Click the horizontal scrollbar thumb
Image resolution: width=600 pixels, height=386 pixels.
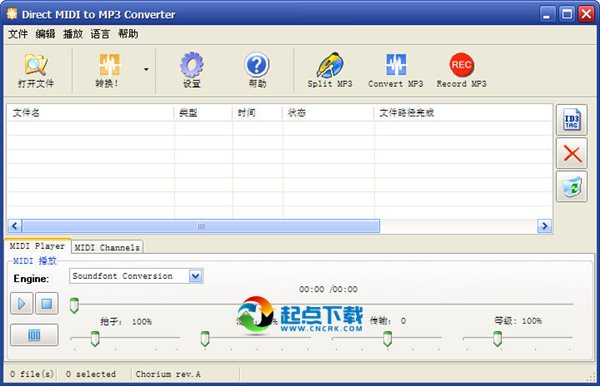click(201, 226)
